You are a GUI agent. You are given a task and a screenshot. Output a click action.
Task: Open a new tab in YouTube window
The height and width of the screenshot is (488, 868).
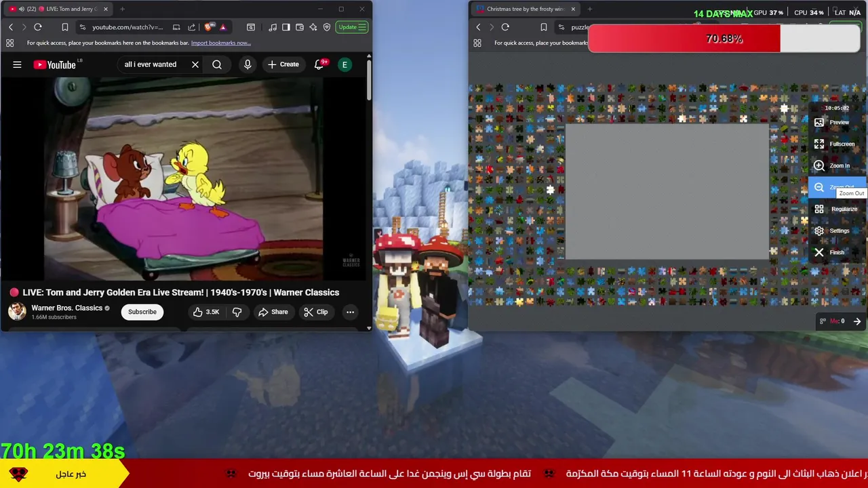[122, 9]
